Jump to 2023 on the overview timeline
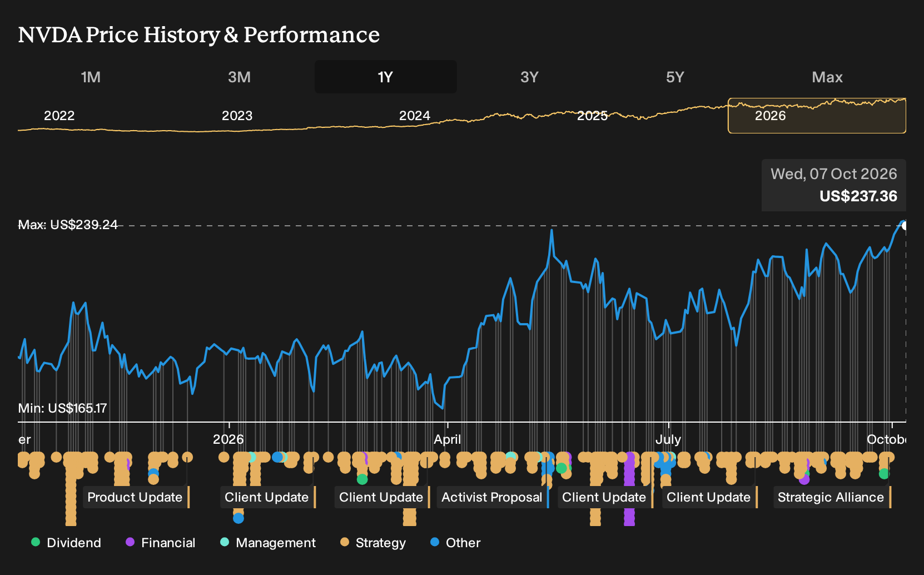This screenshot has width=924, height=575. pyautogui.click(x=237, y=116)
